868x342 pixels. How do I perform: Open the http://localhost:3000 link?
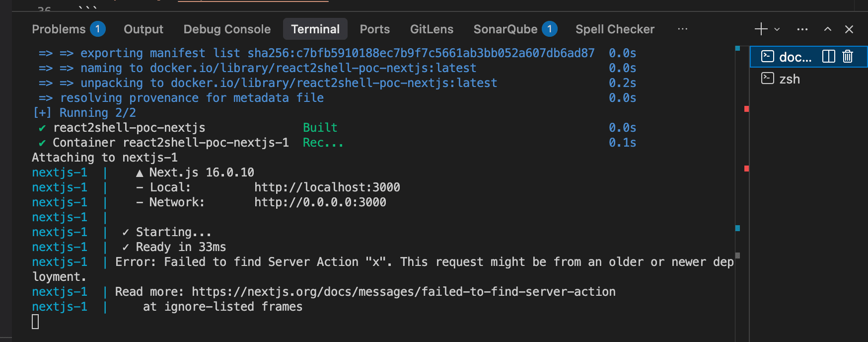point(327,187)
